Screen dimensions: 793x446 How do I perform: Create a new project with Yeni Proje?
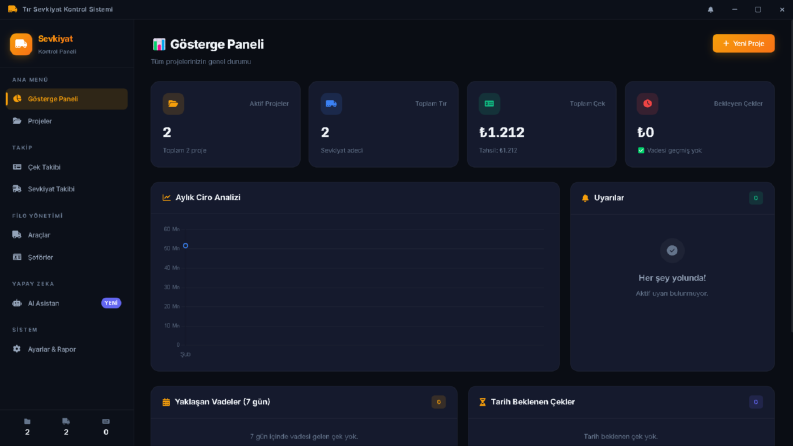(x=743, y=43)
